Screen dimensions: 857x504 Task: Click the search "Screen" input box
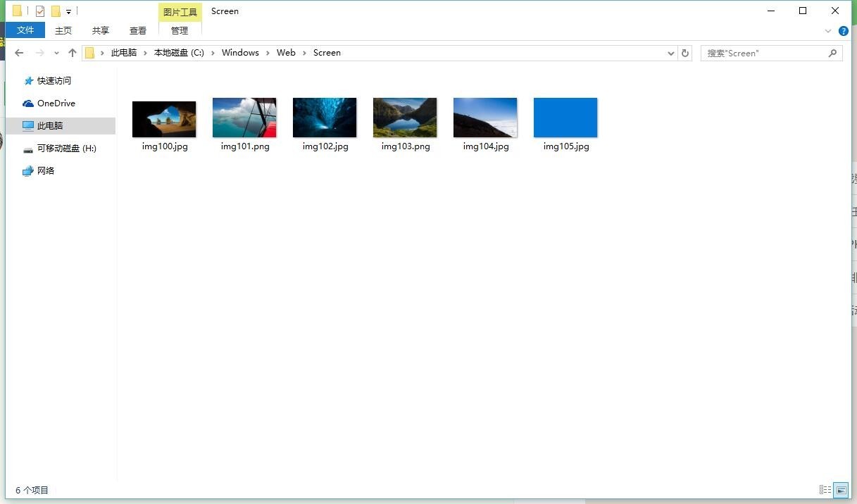(763, 53)
